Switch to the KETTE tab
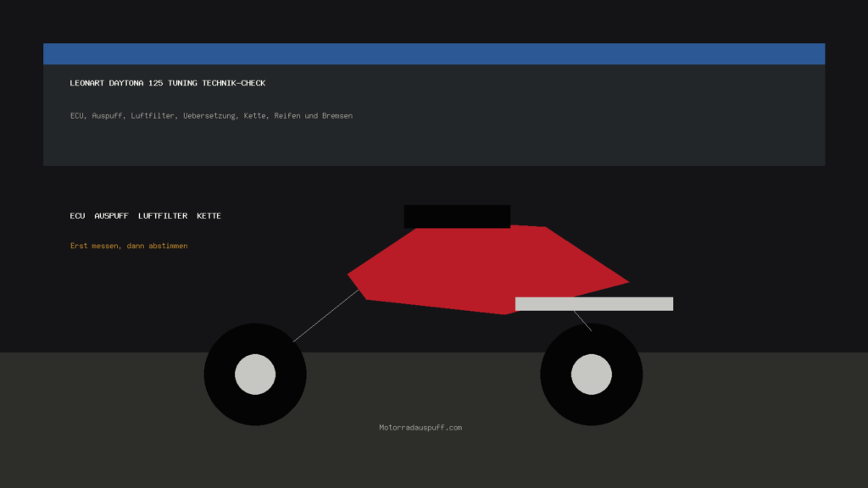The height and width of the screenshot is (488, 868). tap(209, 216)
